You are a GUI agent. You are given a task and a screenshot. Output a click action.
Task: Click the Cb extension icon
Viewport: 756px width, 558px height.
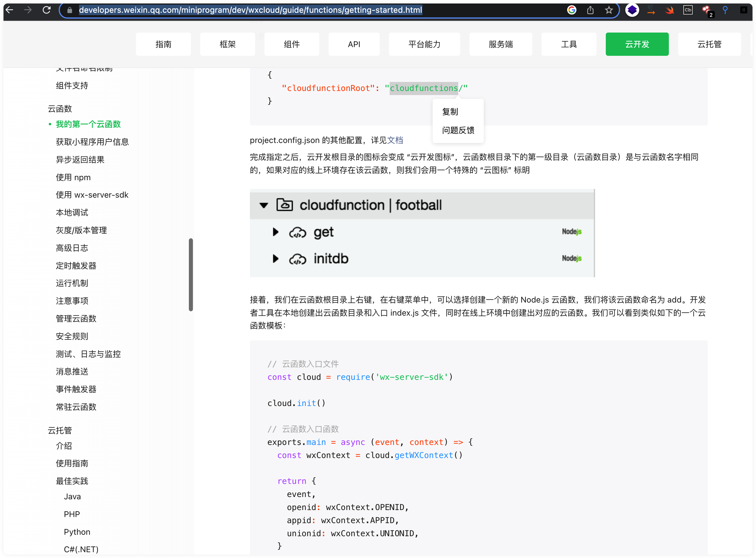point(688,10)
